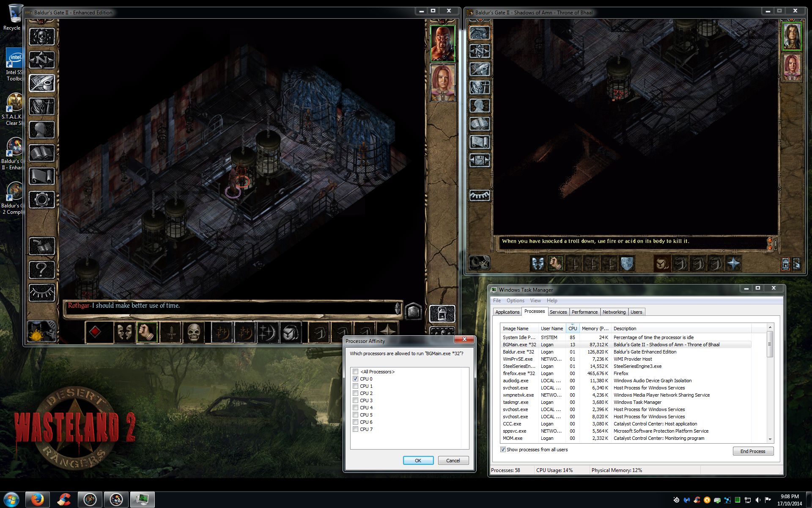Image resolution: width=812 pixels, height=508 pixels.
Task: Click the red diamond action button
Action: click(95, 332)
